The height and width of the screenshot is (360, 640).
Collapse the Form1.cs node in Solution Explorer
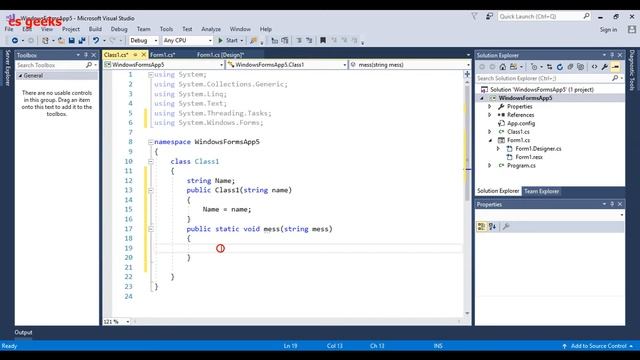coord(490,140)
